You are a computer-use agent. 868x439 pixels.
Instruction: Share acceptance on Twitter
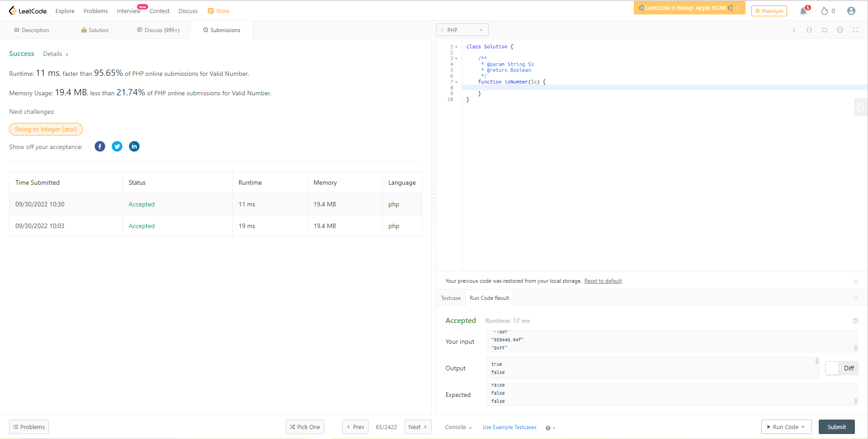coord(117,146)
